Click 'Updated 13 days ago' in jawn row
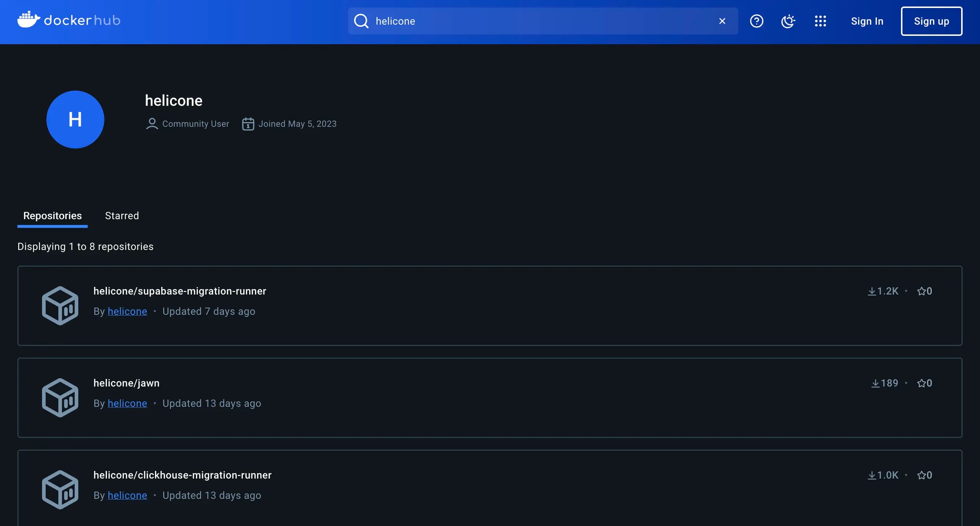Viewport: 980px width, 526px height. click(212, 403)
